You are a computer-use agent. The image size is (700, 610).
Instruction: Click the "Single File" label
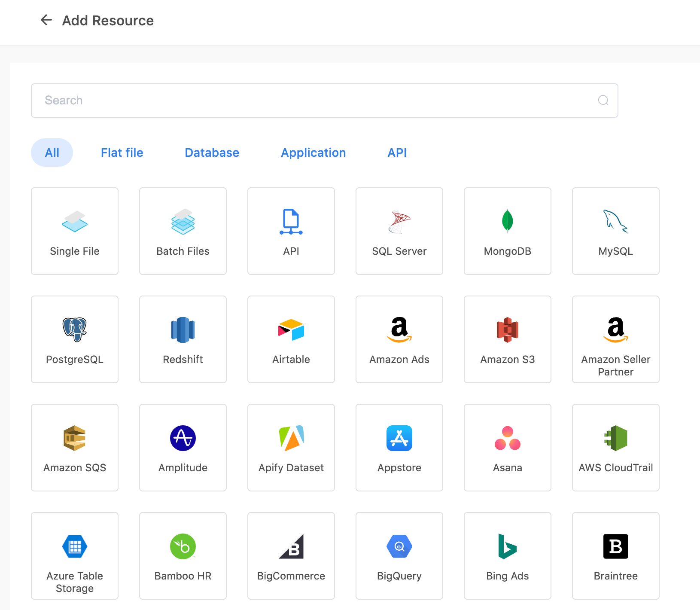pos(75,251)
